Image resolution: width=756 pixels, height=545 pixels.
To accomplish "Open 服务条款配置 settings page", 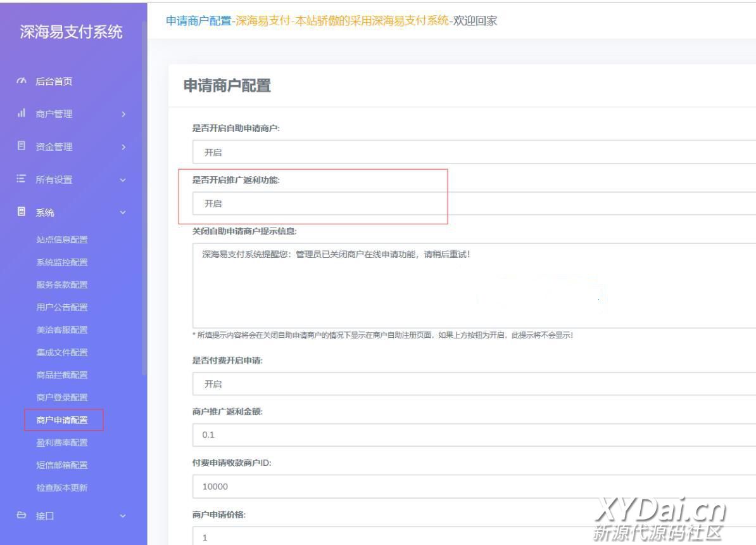I will tap(62, 285).
